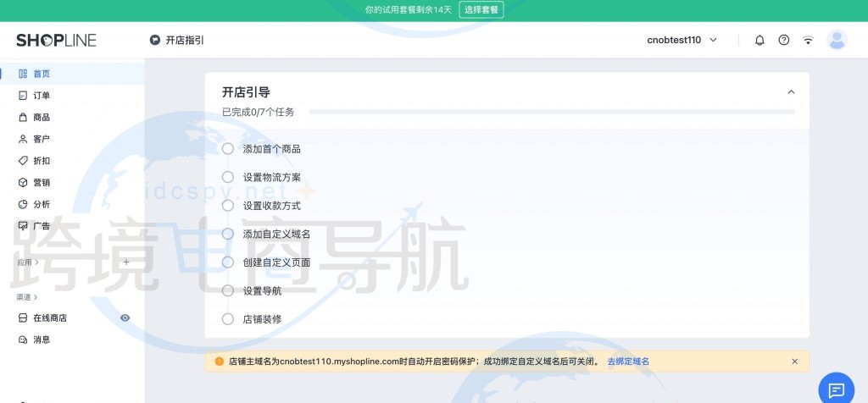This screenshot has width=868, height=403.
Task: Click the store guide play icon
Action: [x=154, y=41]
